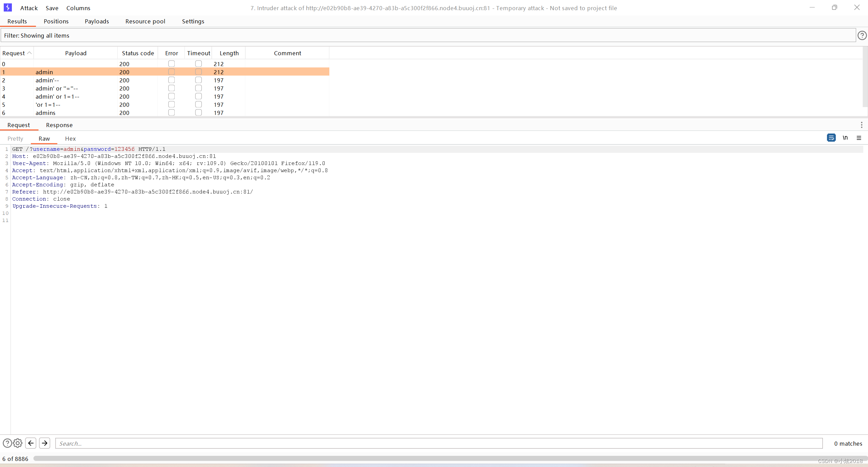Open the Attack menu
This screenshot has width=868, height=467.
(29, 8)
